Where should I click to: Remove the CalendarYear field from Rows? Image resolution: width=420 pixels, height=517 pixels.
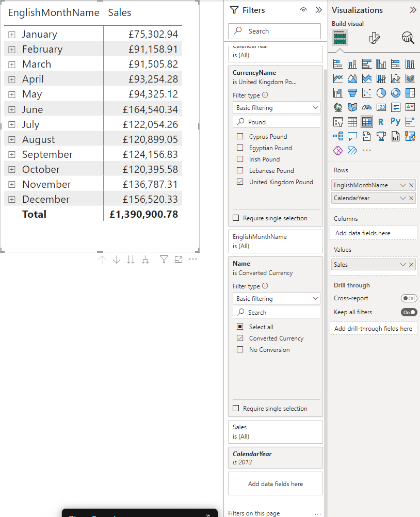(411, 198)
